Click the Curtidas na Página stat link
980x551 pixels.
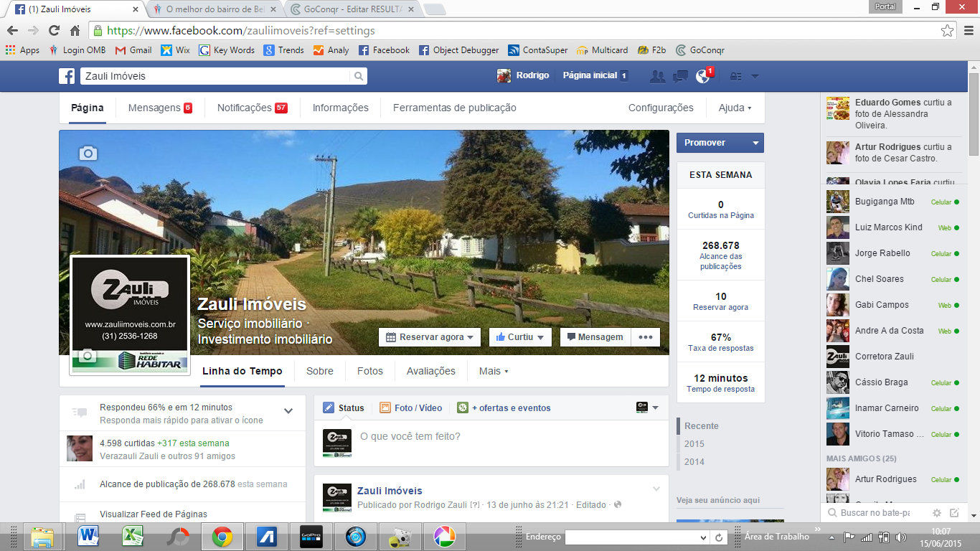tap(721, 215)
